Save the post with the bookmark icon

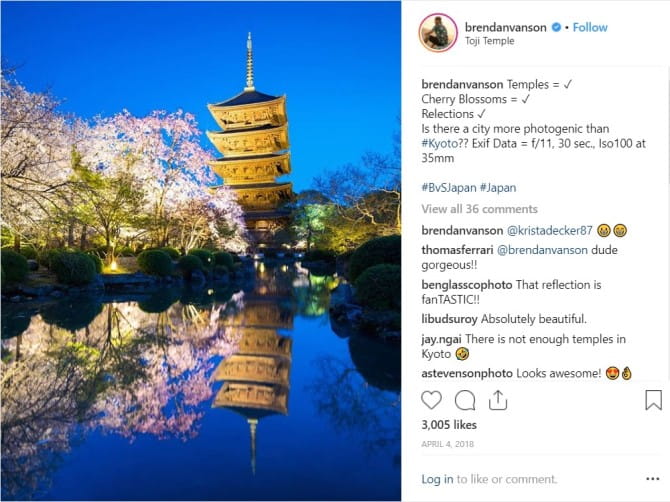(653, 400)
